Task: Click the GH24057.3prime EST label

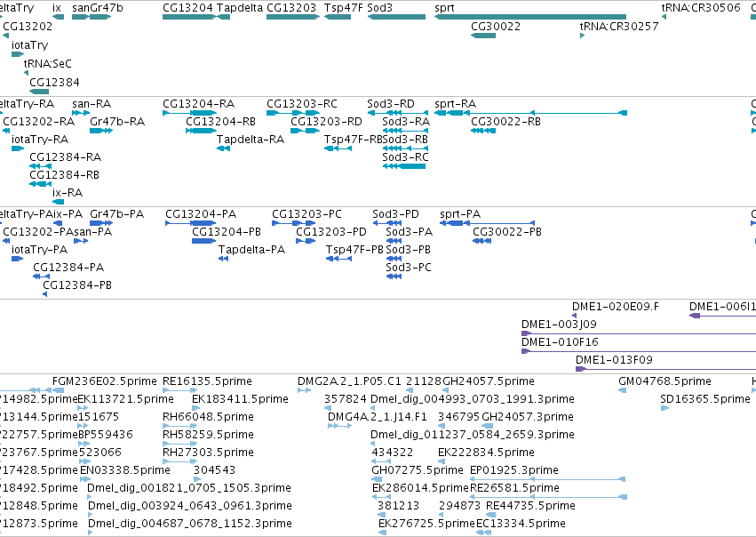Action: [528, 417]
